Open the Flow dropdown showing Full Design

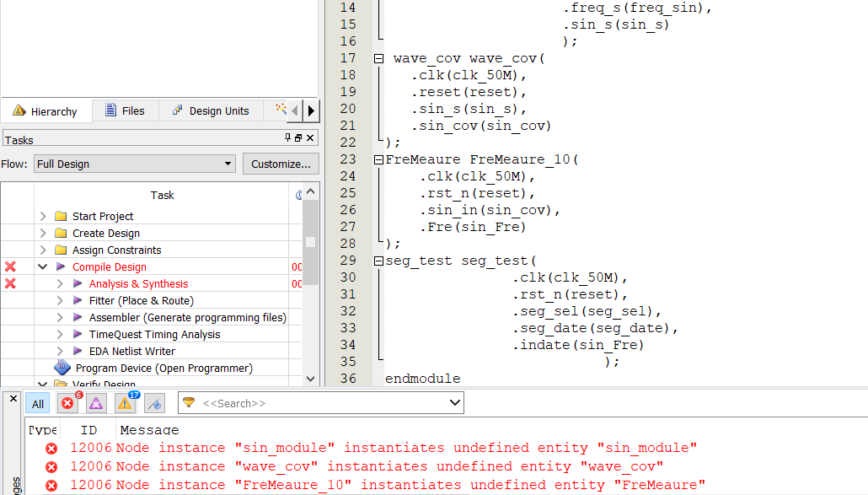[x=134, y=164]
